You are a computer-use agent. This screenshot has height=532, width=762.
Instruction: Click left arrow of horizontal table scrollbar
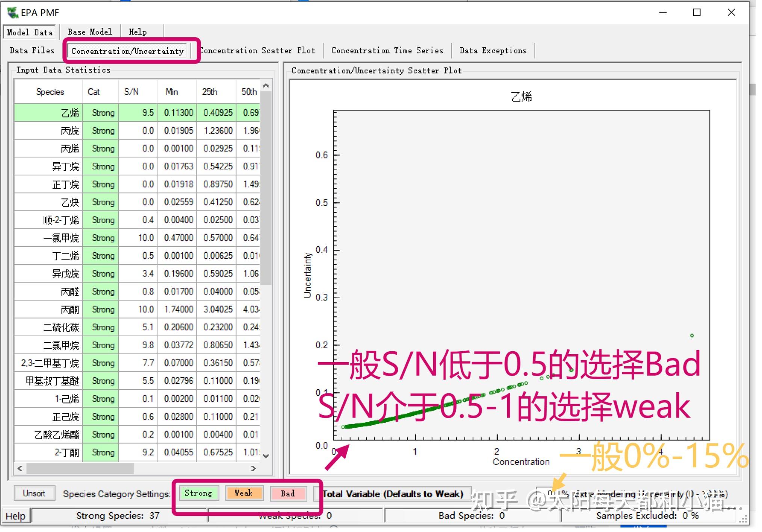(x=20, y=469)
